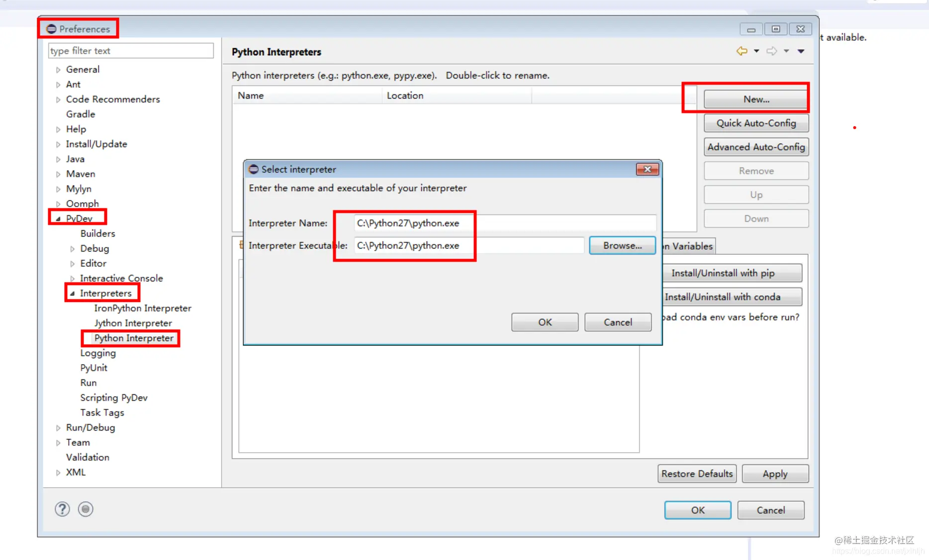
Task: Minimize the Preferences window
Action: click(751, 29)
